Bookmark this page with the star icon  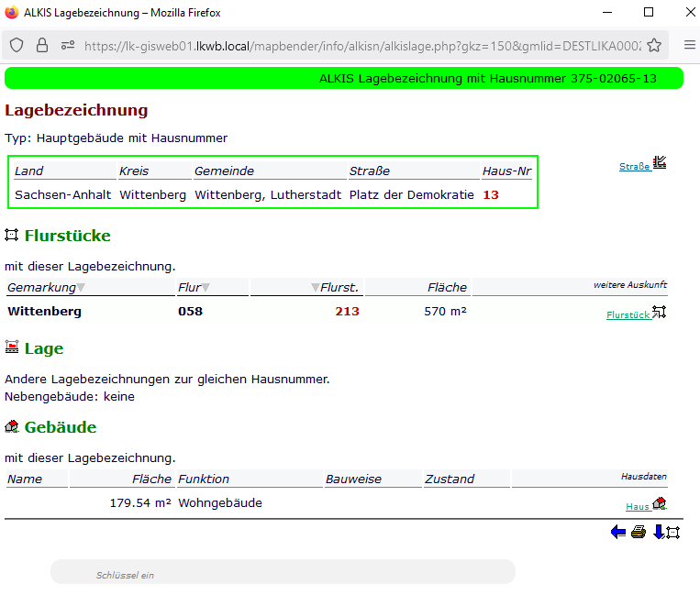coord(654,45)
